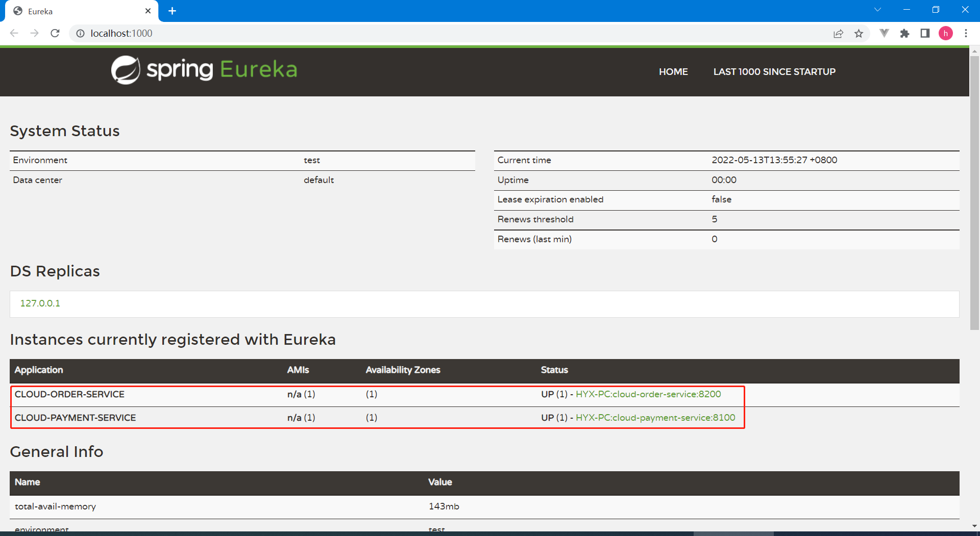Click the scrollbar down arrow
Image resolution: width=980 pixels, height=536 pixels.
coord(974,526)
